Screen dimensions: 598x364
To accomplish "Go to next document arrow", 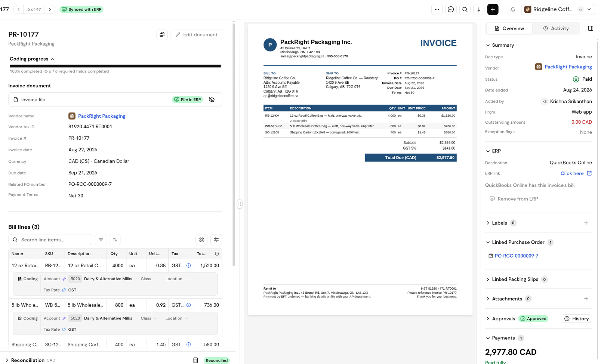I will 50,9.
